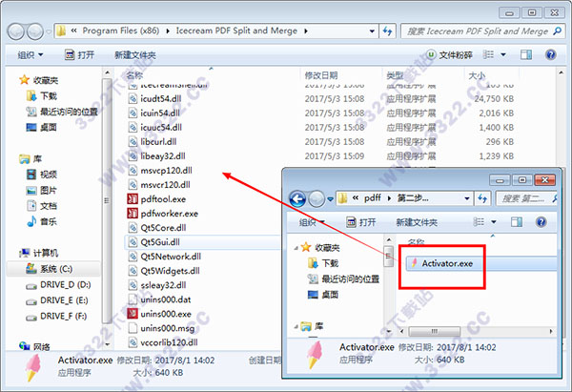Sort by the 大小 column header

point(477,75)
